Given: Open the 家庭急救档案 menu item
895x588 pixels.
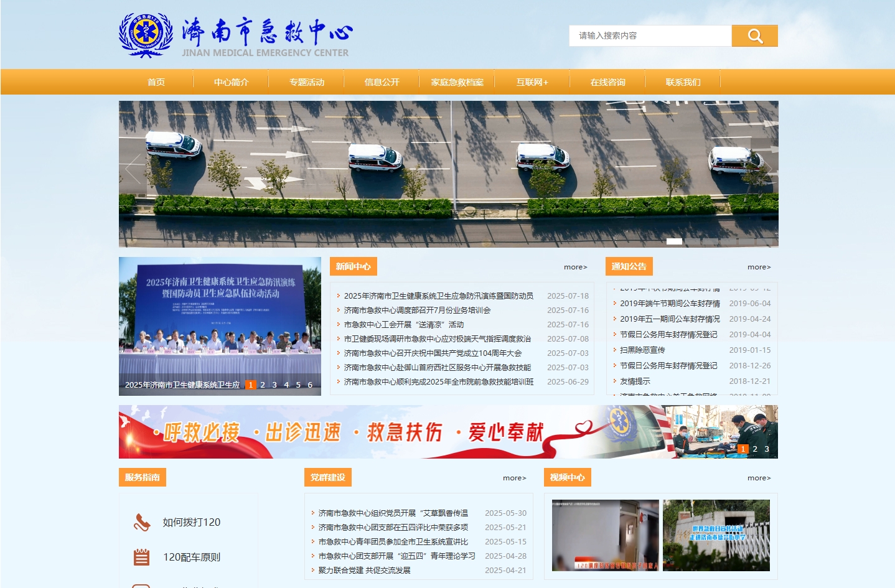Looking at the screenshot, I should (x=457, y=82).
